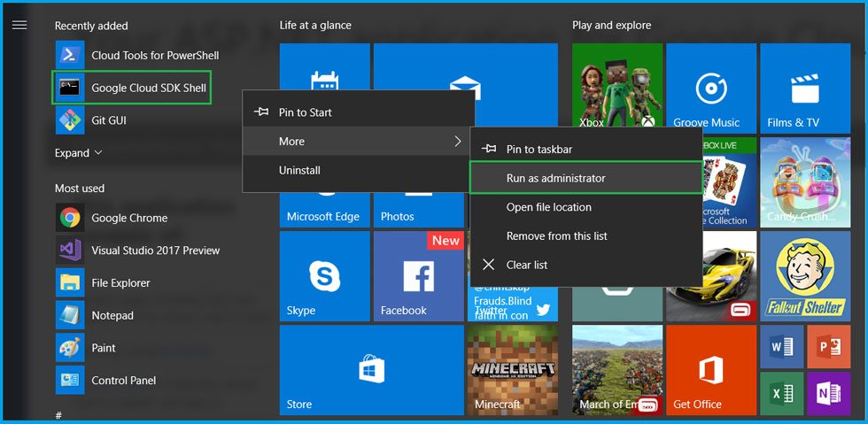Open the Get Office tile
The image size is (868, 424).
click(711, 370)
